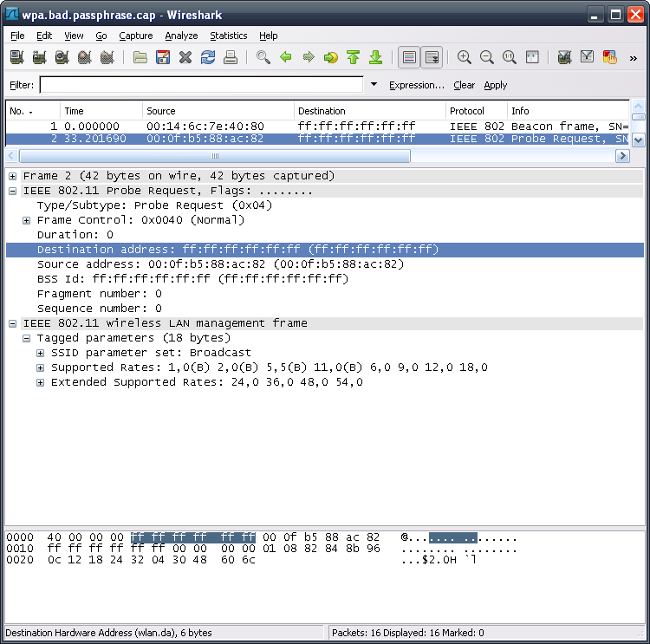650x644 pixels.
Task: Open the Analyze menu
Action: pos(181,36)
